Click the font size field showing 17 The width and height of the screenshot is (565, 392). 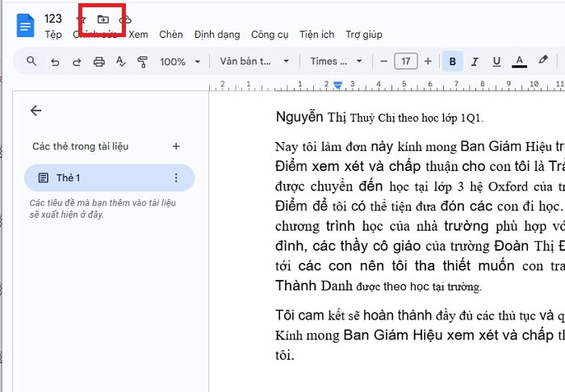pos(405,61)
